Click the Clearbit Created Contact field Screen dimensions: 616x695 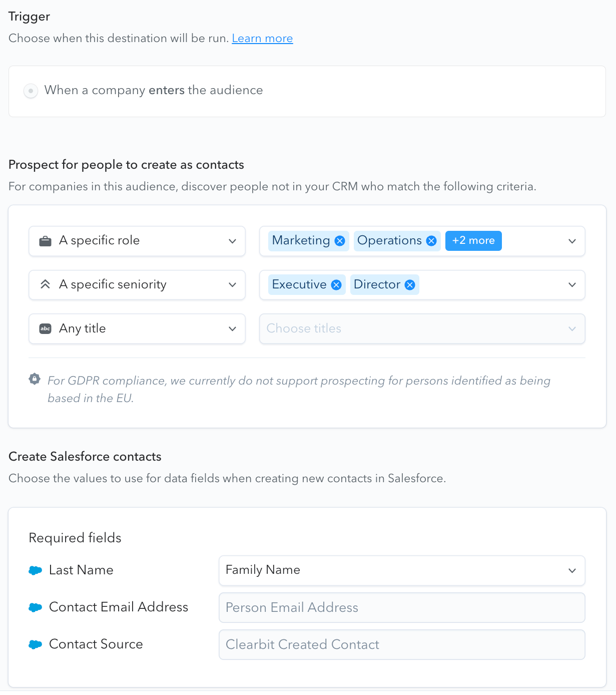[402, 644]
